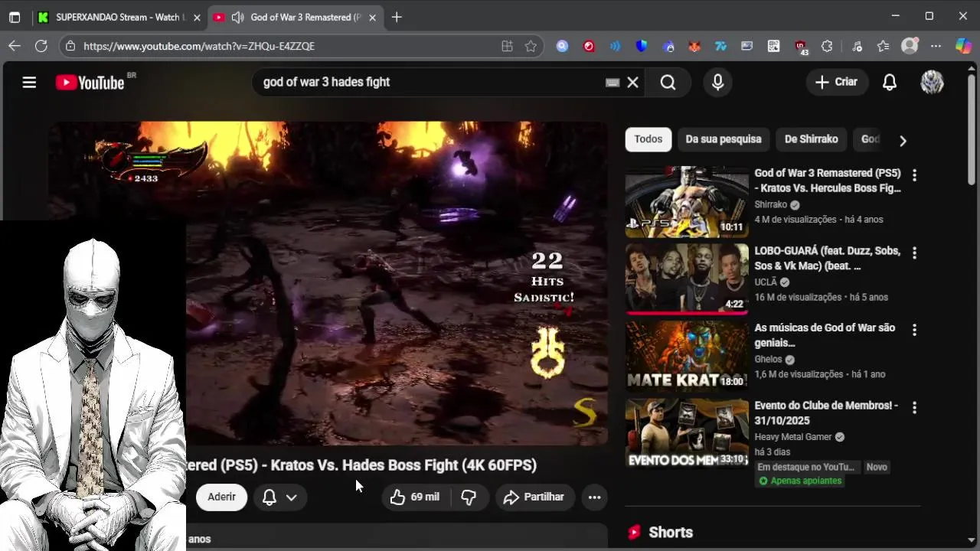Mute the God of War tab audio

point(237,17)
